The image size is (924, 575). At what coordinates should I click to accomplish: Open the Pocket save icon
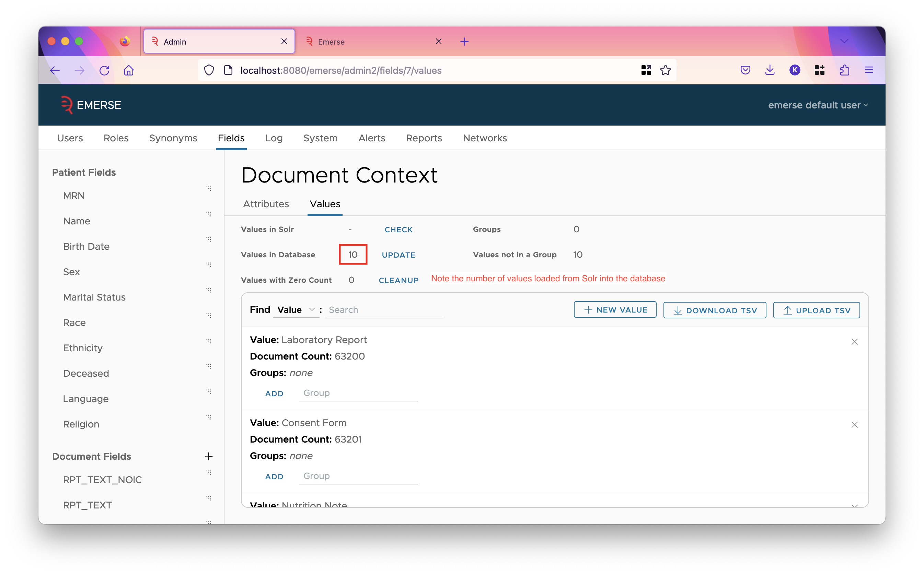click(745, 70)
